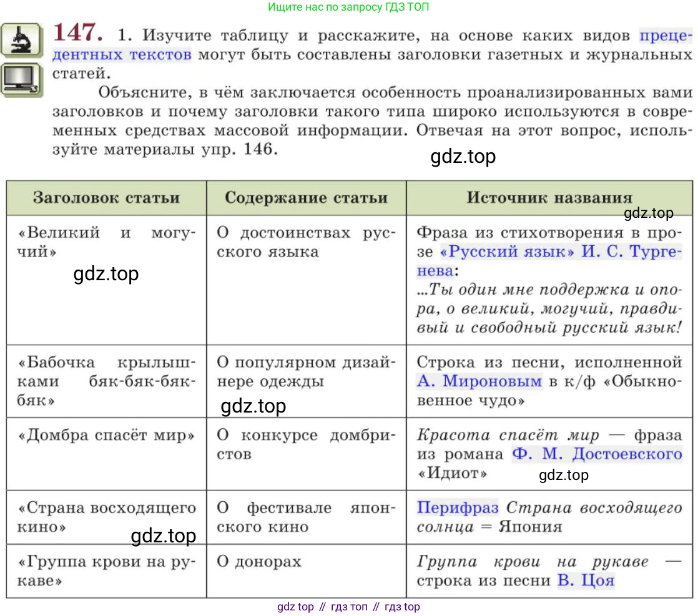Click the purple «gdz top // гдз топ» footer text

coord(348,607)
